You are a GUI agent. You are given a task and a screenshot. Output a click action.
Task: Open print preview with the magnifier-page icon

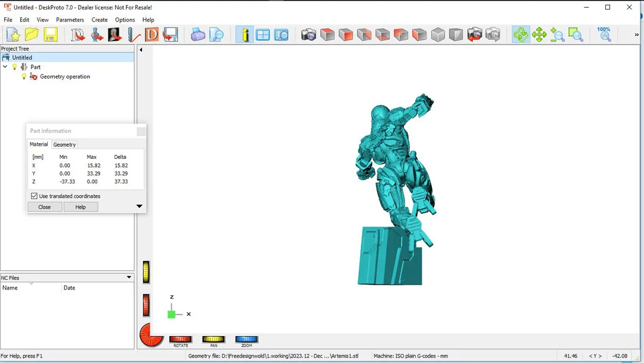216,35
